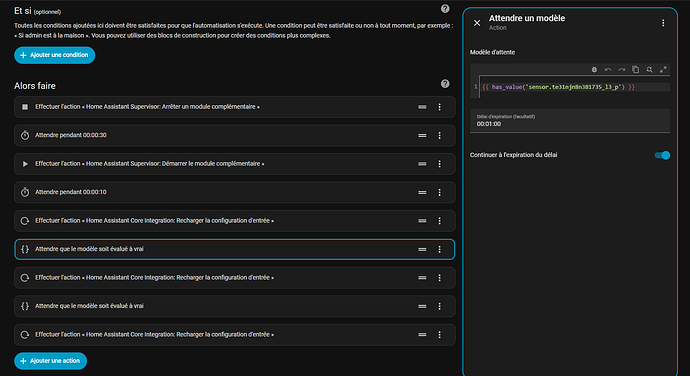Click braces icon on the highlighted wait-template row

click(25, 249)
